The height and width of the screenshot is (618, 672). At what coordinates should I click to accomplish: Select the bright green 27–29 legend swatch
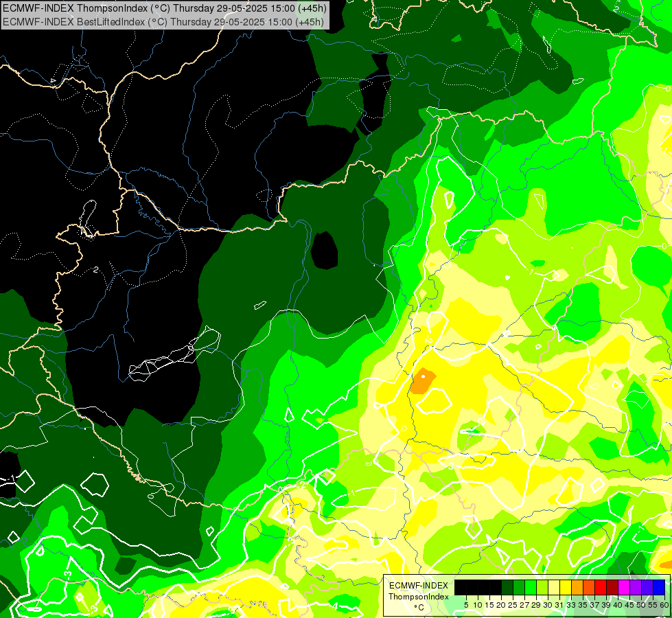click(x=531, y=588)
